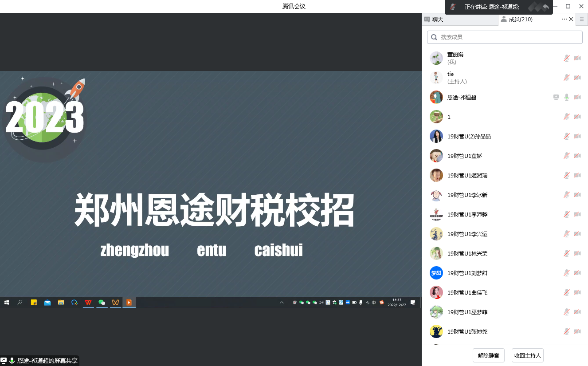Click the WPS icon in the shared screen taskbar

[x=88, y=303]
